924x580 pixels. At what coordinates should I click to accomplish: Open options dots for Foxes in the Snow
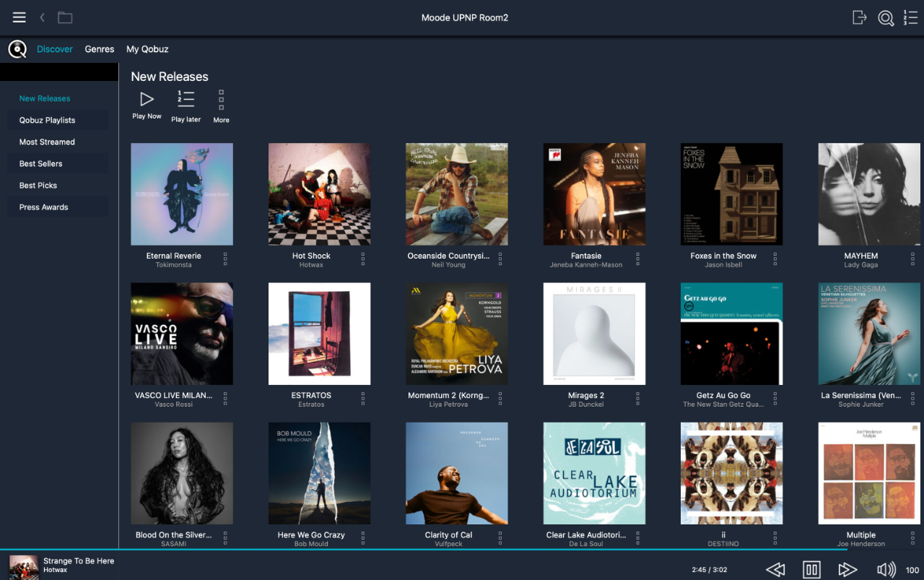coord(775,259)
